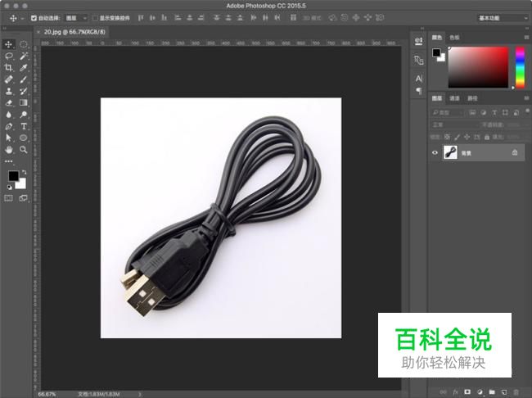Switch to the Channels panel tab
This screenshot has height=398, width=532.
click(x=454, y=98)
